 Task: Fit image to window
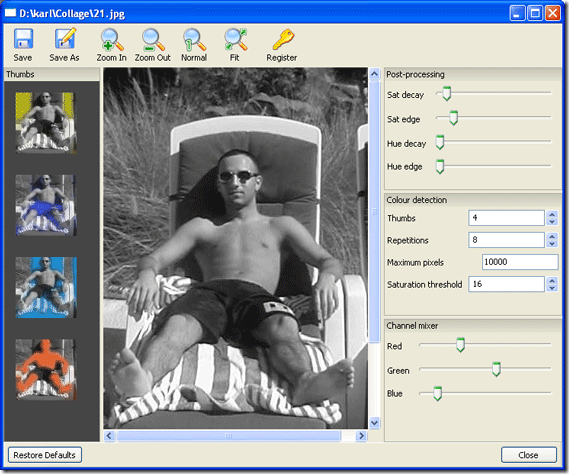235,39
